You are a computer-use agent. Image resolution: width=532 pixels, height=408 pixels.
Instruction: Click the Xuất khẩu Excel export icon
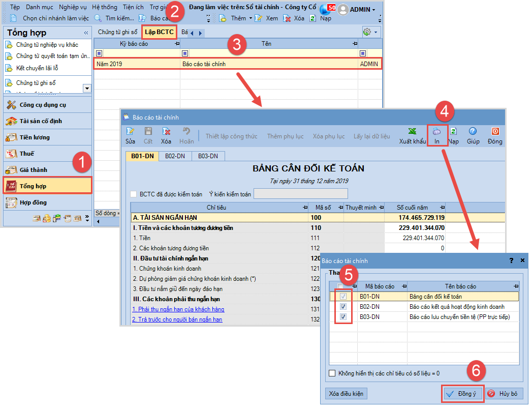(412, 132)
